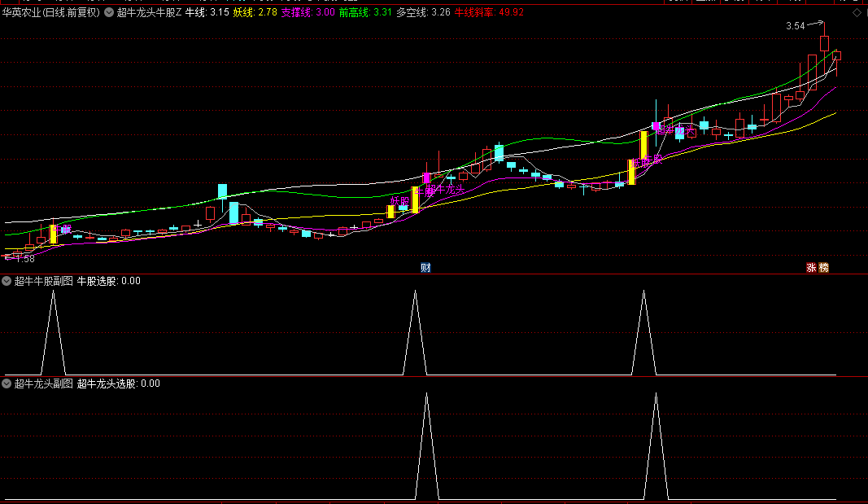Click the 财 finance marker icon
The width and height of the screenshot is (868, 504).
pos(425,268)
